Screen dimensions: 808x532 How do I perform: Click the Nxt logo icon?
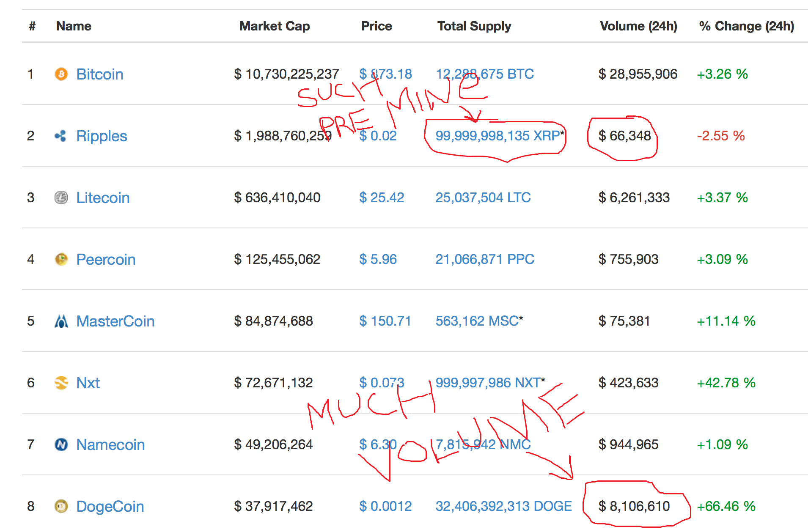point(61,383)
